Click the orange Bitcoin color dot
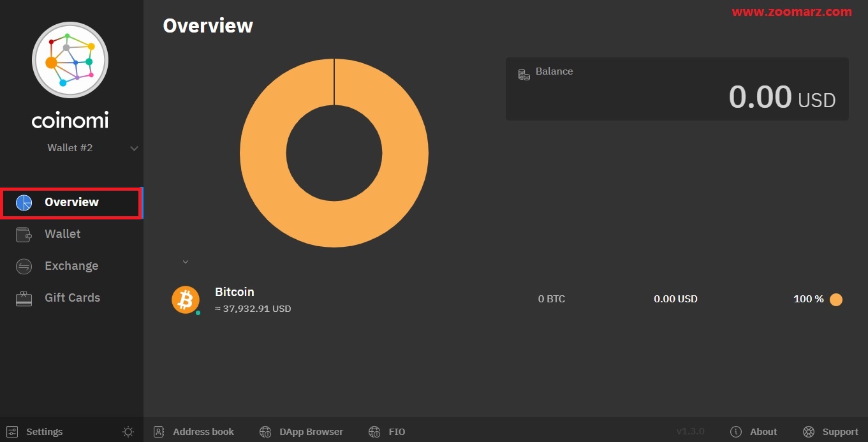The height and width of the screenshot is (442, 868). coord(836,300)
